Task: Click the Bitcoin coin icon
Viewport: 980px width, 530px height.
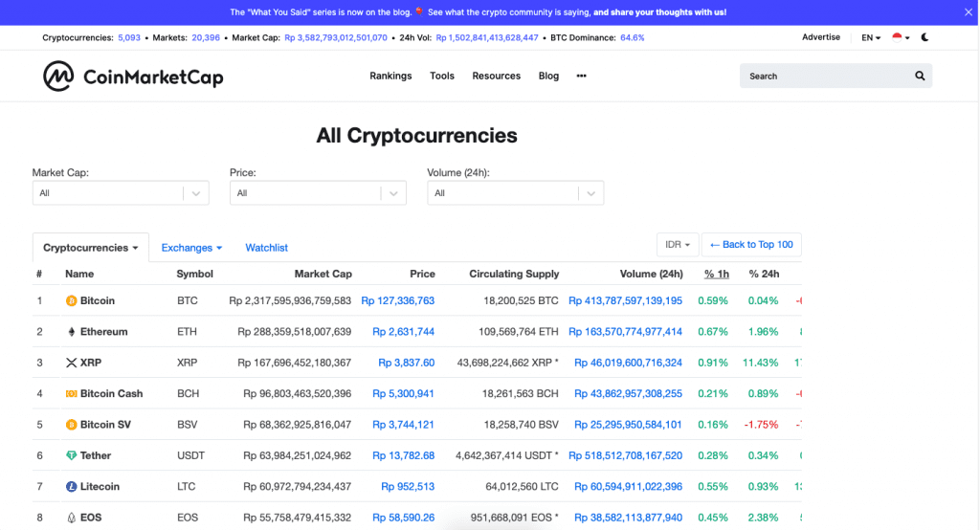Action: click(71, 300)
